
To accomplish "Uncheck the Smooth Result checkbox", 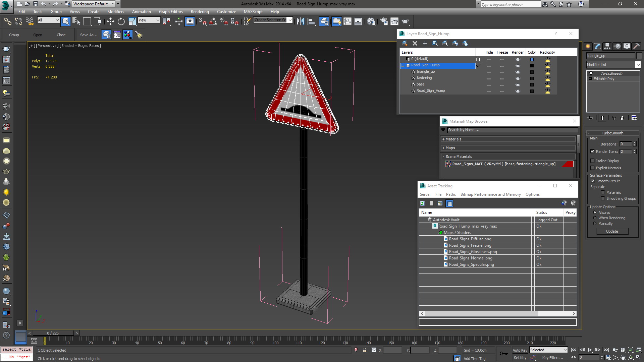I will click(593, 181).
